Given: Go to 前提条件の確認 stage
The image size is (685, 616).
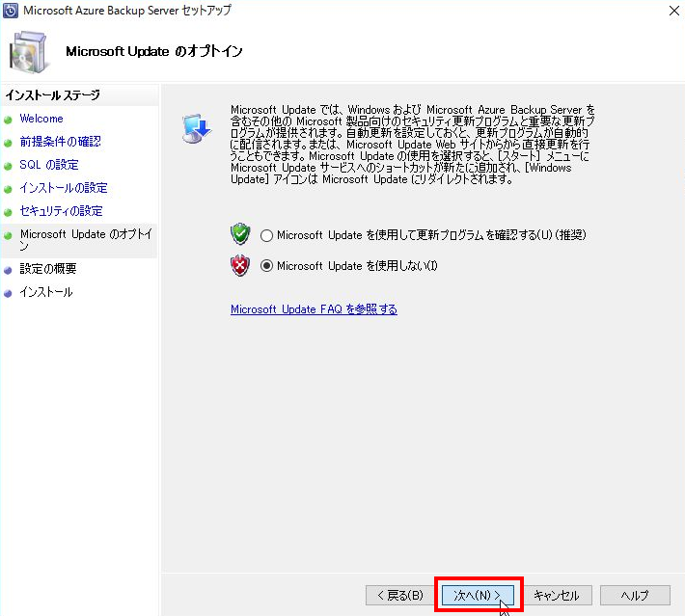Looking at the screenshot, I should [60, 142].
